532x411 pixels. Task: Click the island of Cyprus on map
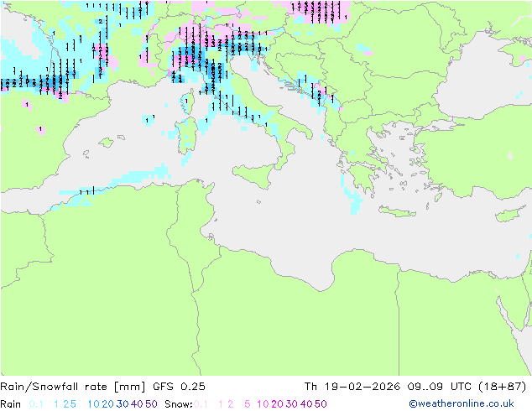[512, 214]
